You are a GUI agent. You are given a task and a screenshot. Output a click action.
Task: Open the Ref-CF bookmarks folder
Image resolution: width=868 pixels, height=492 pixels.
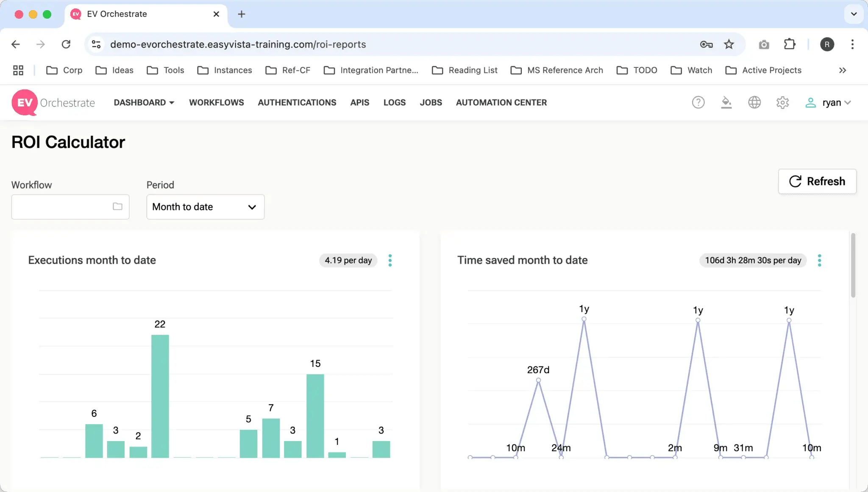(288, 70)
